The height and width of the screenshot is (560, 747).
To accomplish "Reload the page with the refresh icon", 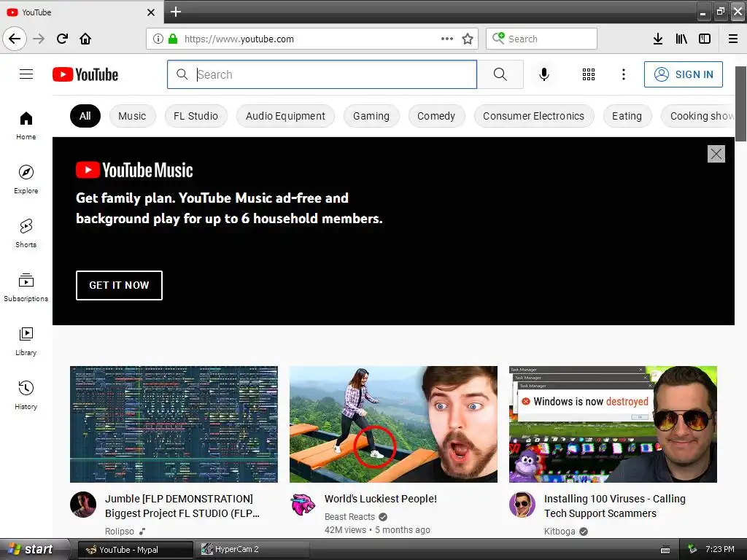I will pos(62,39).
